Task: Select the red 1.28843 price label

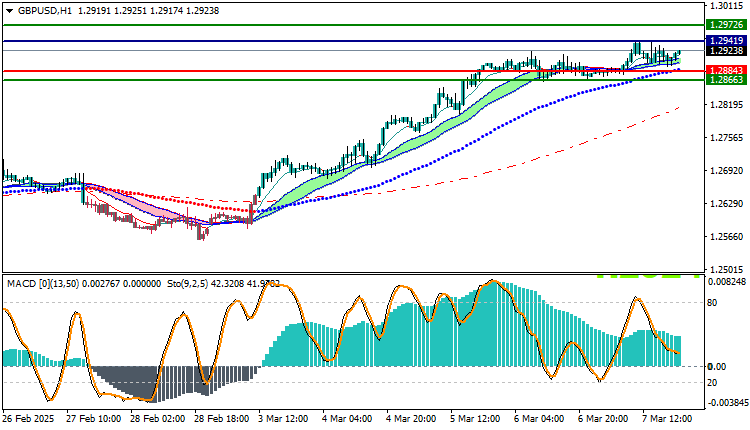Action: pyautogui.click(x=727, y=71)
